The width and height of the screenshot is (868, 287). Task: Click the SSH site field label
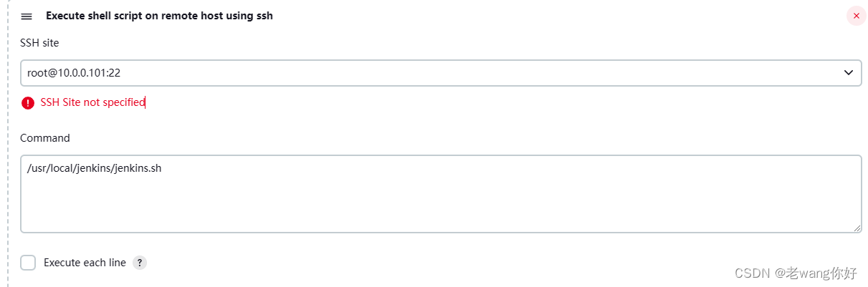point(39,42)
